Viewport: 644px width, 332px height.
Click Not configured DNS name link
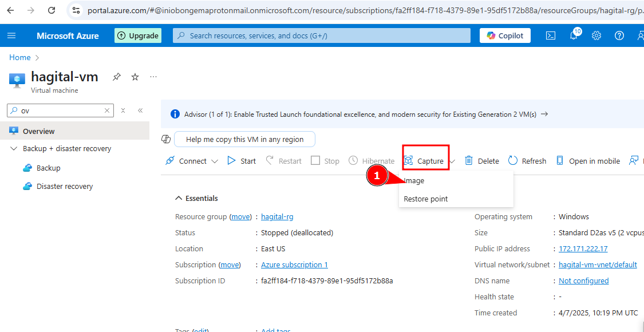click(584, 280)
